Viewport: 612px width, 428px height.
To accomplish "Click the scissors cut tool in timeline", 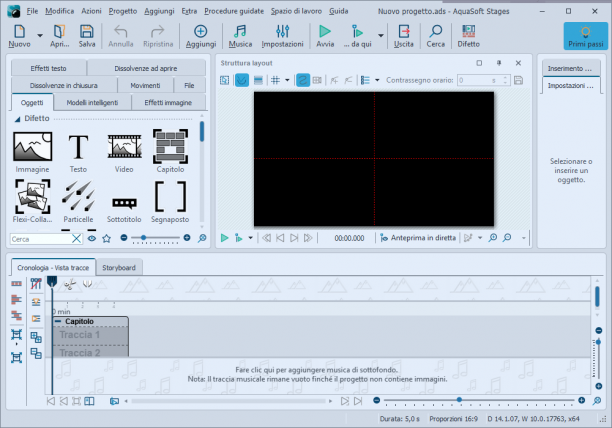I will pos(69,284).
